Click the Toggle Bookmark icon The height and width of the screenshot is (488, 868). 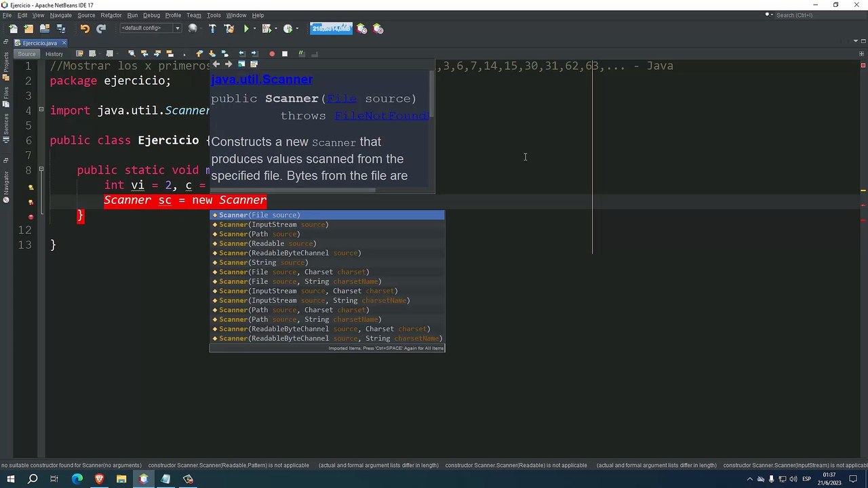224,54
